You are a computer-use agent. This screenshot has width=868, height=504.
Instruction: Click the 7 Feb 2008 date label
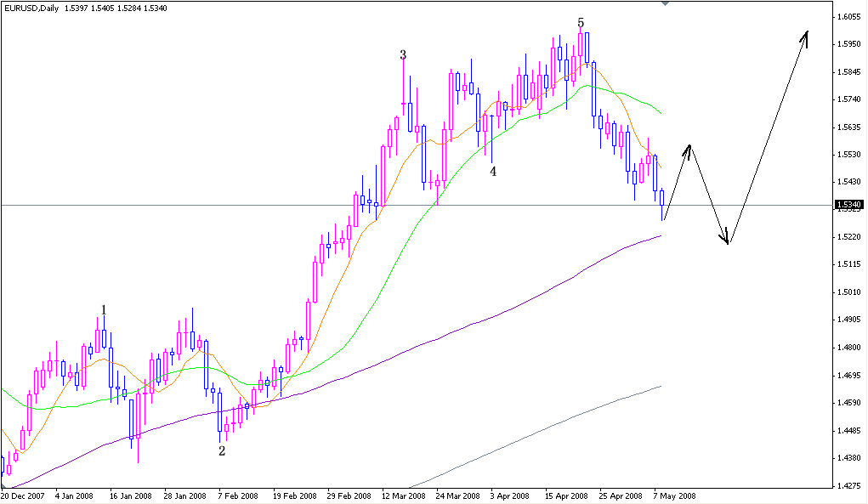pos(238,496)
